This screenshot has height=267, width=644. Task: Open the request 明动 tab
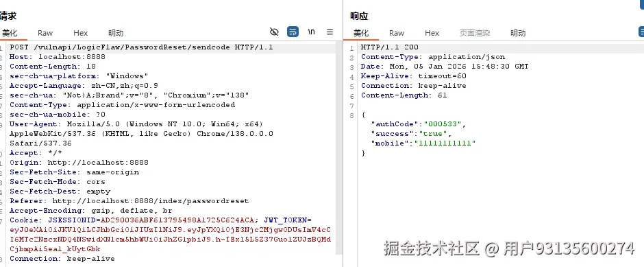pos(116,33)
